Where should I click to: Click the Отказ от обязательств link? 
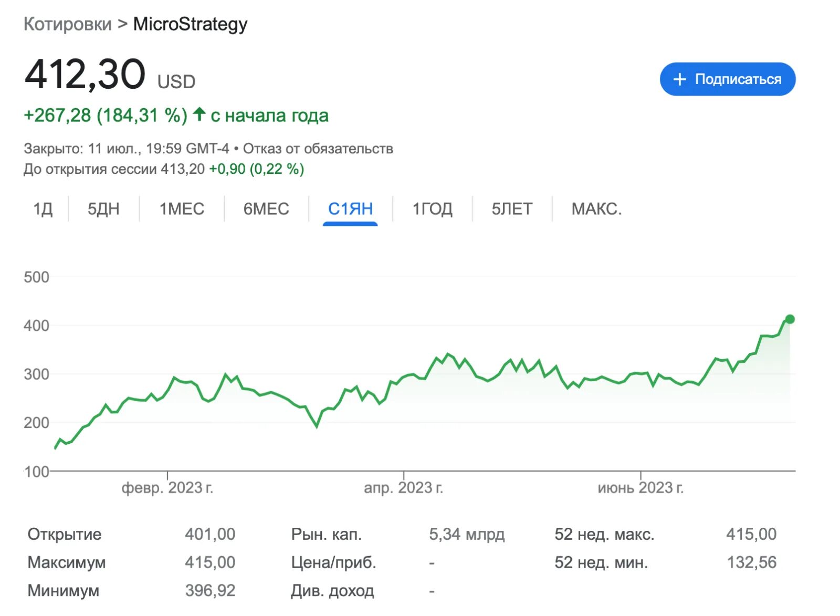point(318,149)
